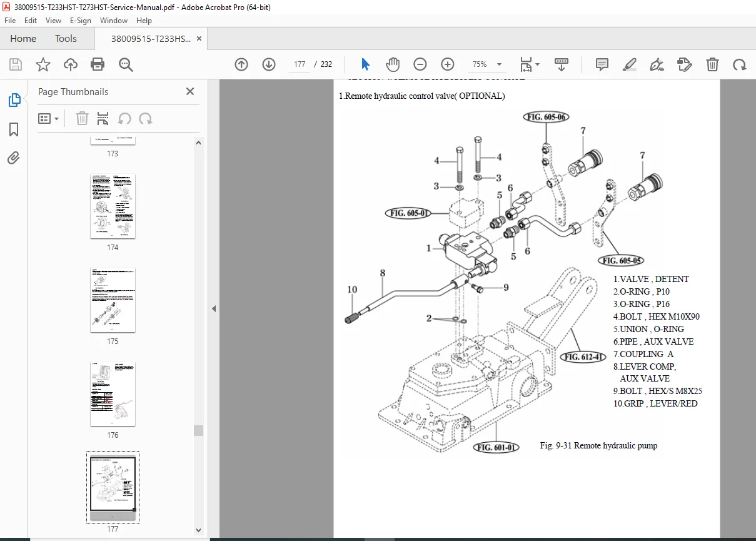Select the Highlight text pen tool

pos(630,64)
